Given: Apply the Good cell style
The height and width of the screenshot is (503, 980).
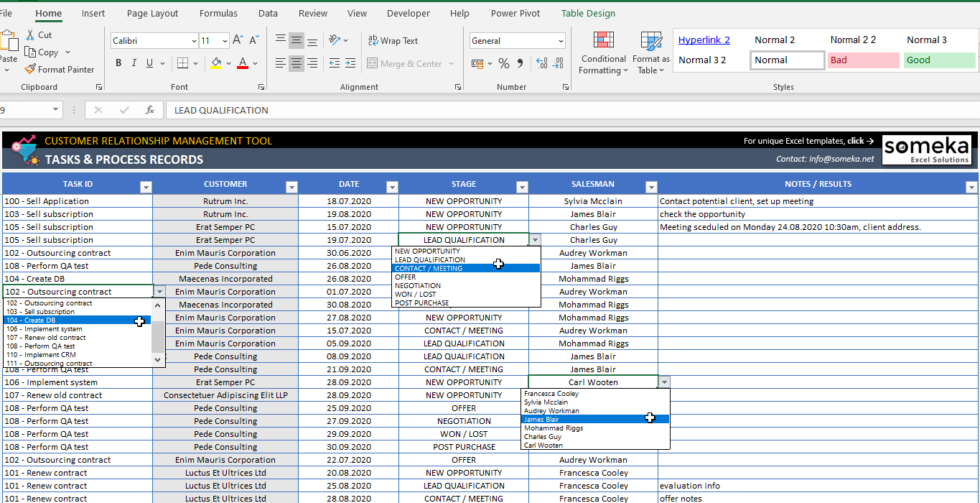Looking at the screenshot, I should pos(939,60).
